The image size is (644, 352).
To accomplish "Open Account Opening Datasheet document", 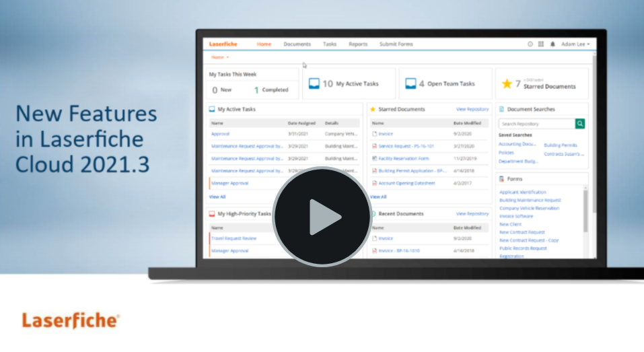I will 406,183.
